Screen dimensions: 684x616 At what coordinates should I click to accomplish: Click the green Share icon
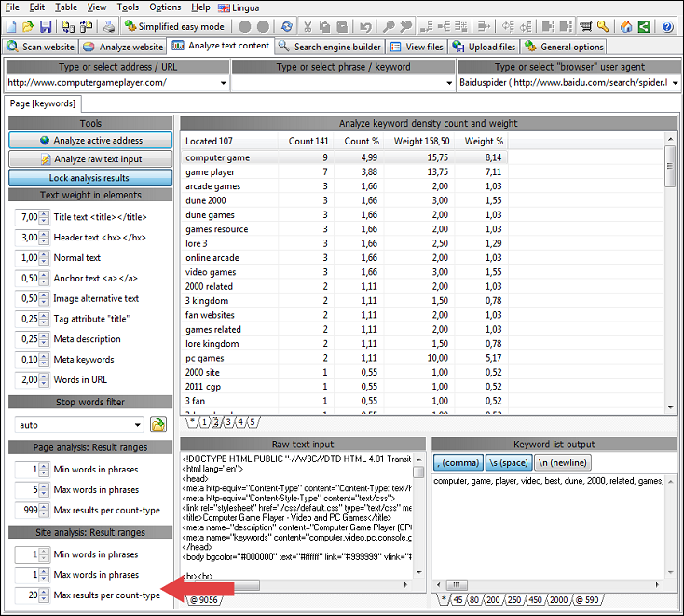pyautogui.click(x=644, y=27)
